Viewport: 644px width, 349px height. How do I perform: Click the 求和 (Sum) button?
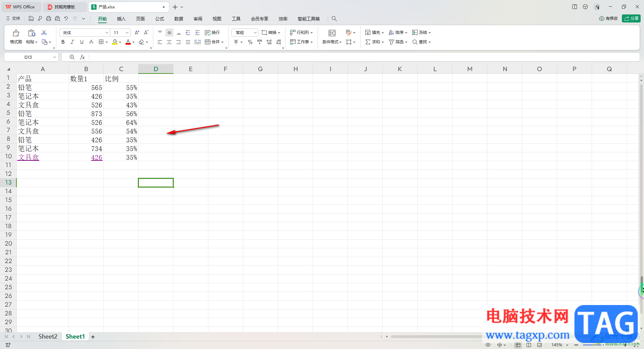point(374,42)
